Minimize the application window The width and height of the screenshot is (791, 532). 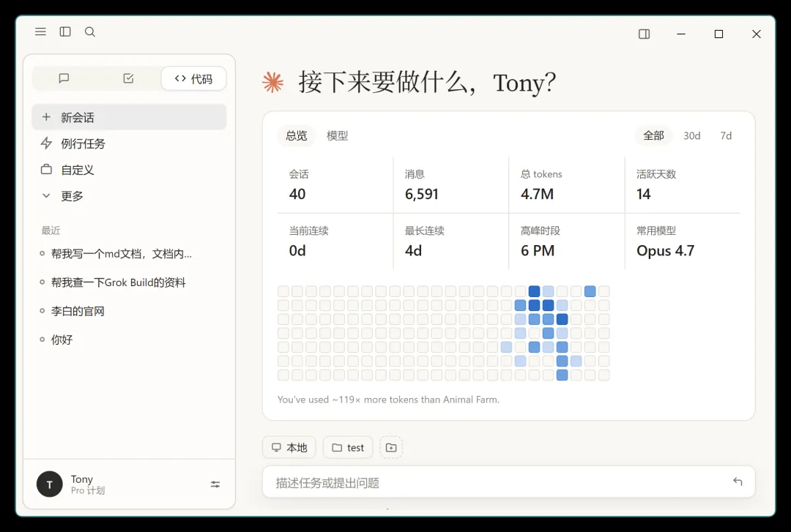pyautogui.click(x=681, y=34)
